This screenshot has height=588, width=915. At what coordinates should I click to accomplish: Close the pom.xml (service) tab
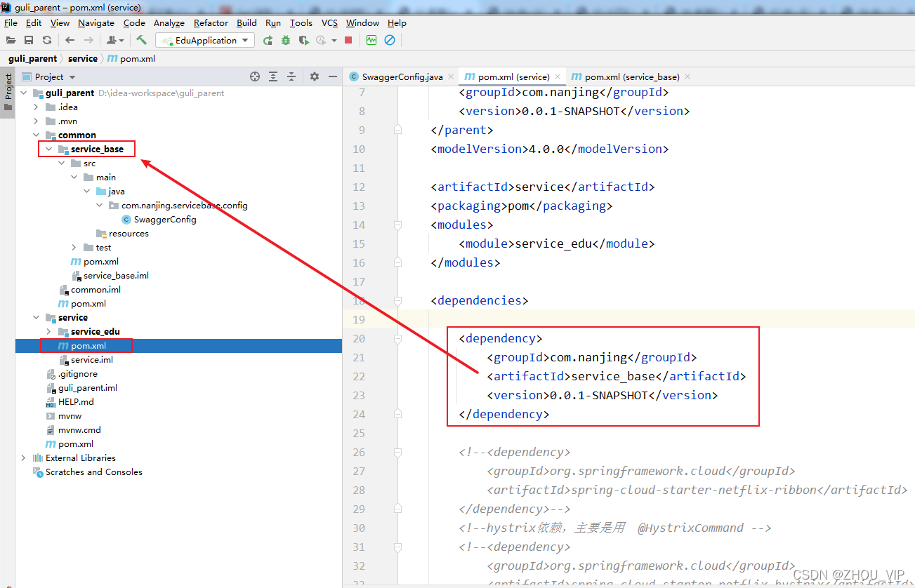coord(558,76)
